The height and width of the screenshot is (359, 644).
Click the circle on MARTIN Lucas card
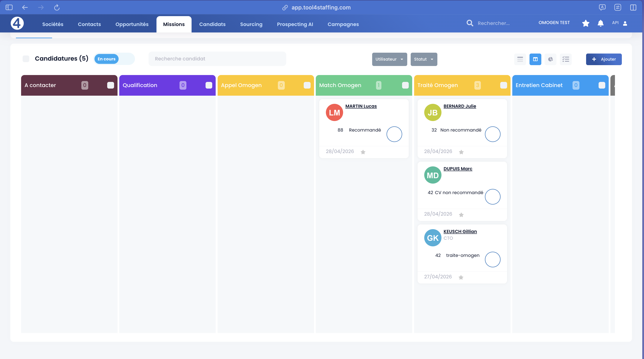[394, 134]
